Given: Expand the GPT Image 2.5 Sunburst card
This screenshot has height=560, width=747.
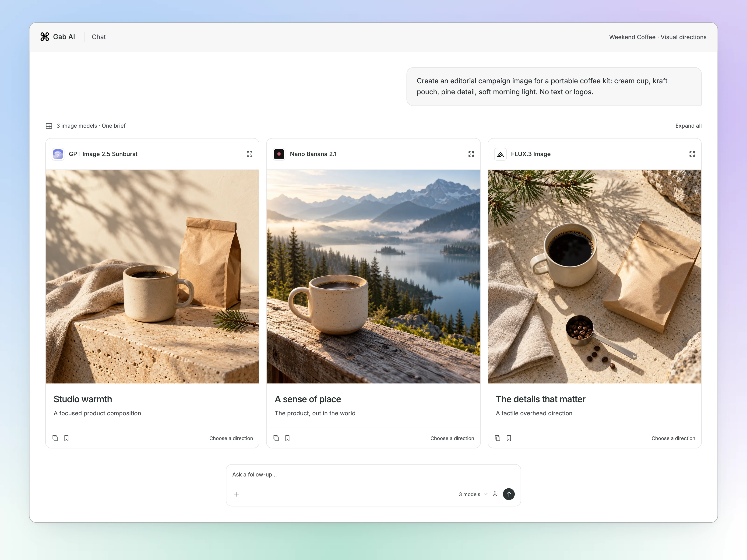Looking at the screenshot, I should click(x=250, y=154).
